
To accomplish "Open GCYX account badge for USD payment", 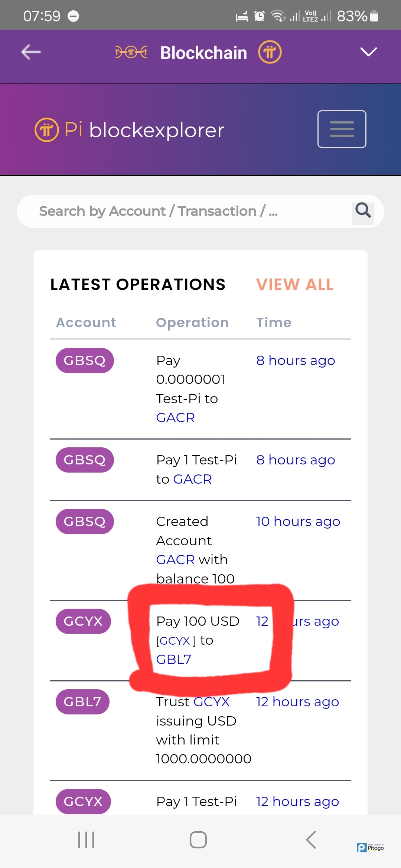I will tap(83, 621).
